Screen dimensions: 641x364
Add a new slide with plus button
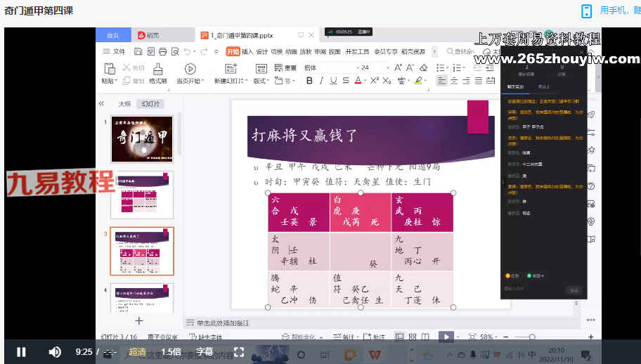(x=139, y=321)
